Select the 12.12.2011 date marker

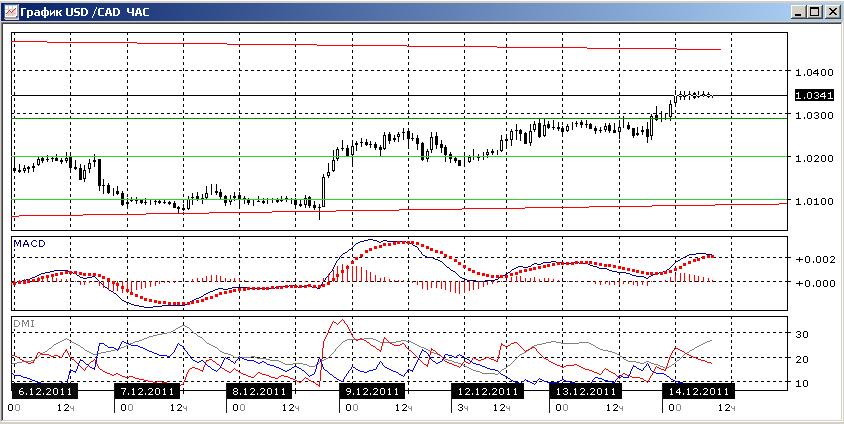(x=487, y=391)
